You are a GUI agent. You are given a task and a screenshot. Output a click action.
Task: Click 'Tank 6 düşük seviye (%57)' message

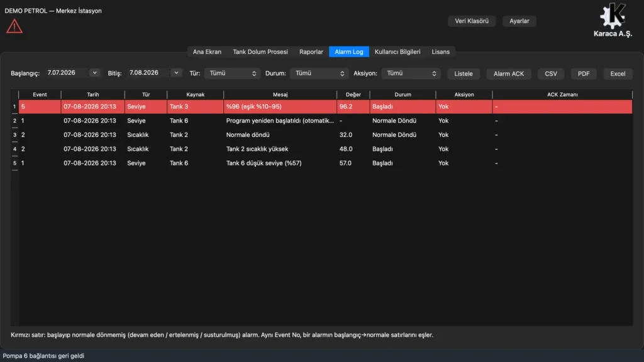point(280,163)
